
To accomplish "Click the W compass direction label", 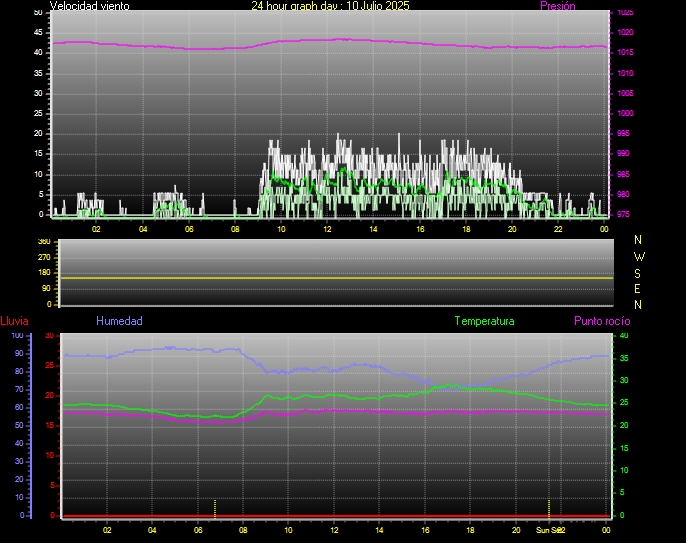I will (639, 256).
